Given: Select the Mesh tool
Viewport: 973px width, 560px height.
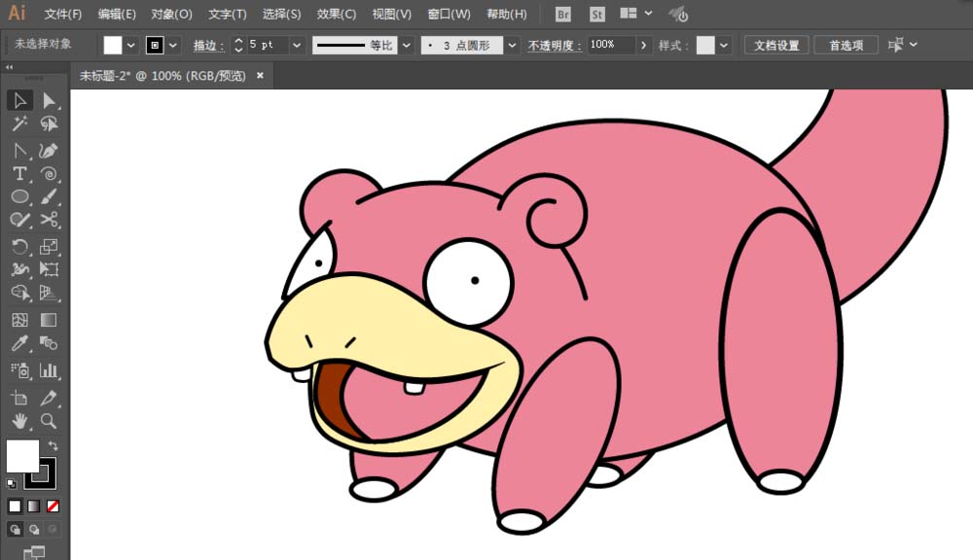Looking at the screenshot, I should [x=19, y=320].
